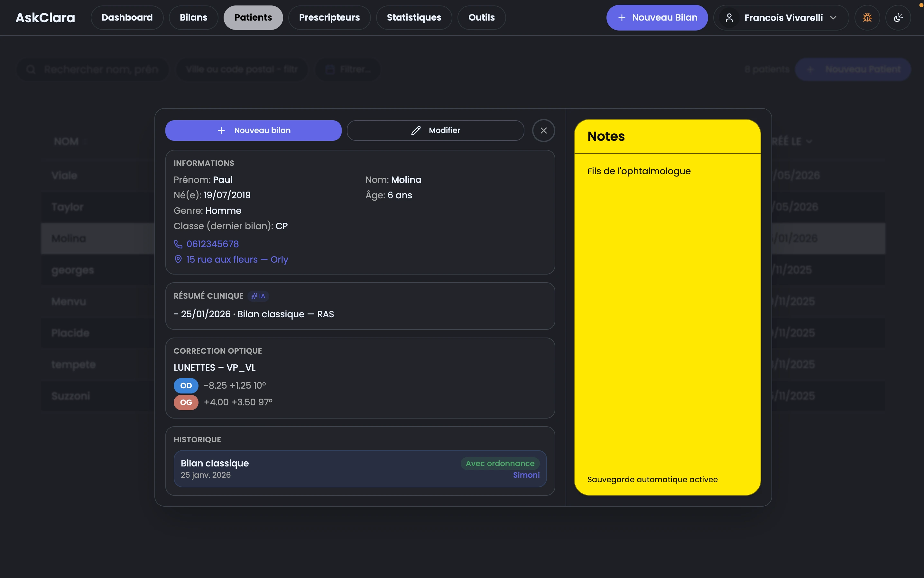Click the OG prescription +4.00 +3.50 97°
This screenshot has width=924, height=578.
pyautogui.click(x=238, y=402)
